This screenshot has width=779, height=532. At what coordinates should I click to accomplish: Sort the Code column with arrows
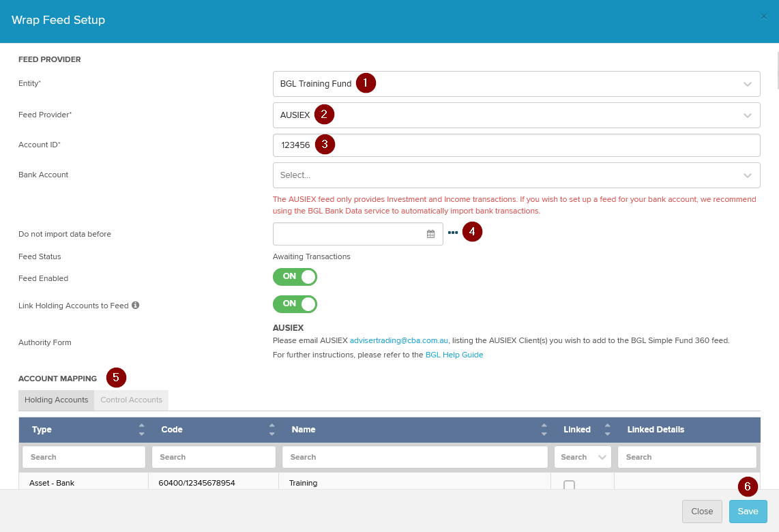[x=271, y=430]
